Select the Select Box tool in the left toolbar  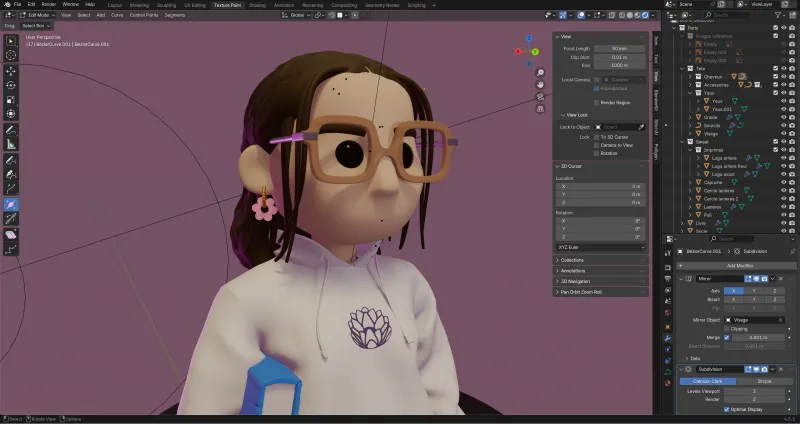(11, 41)
